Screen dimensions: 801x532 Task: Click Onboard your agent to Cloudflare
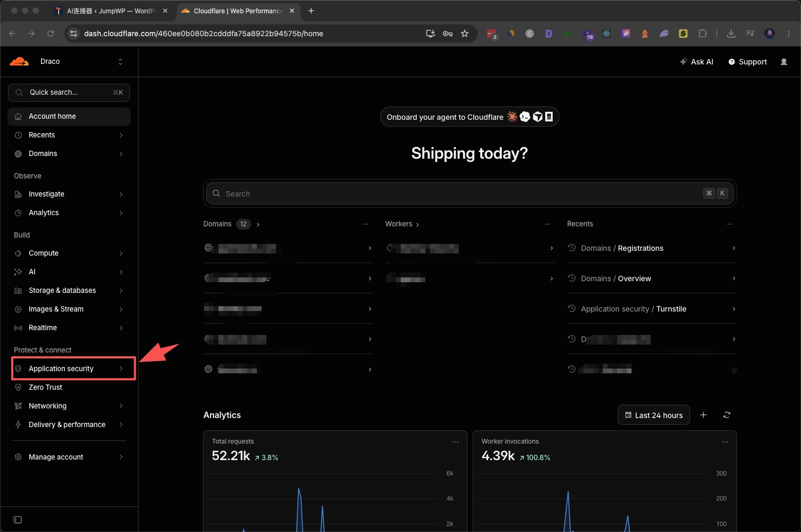(470, 117)
